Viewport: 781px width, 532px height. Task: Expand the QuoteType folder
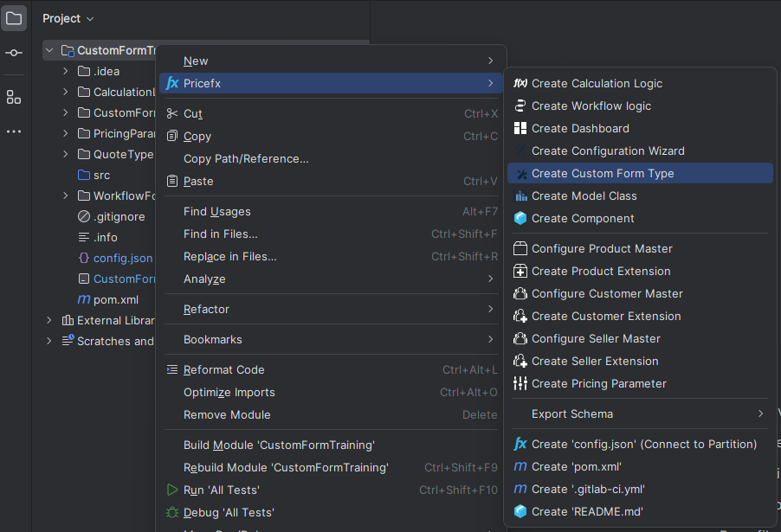pos(66,154)
